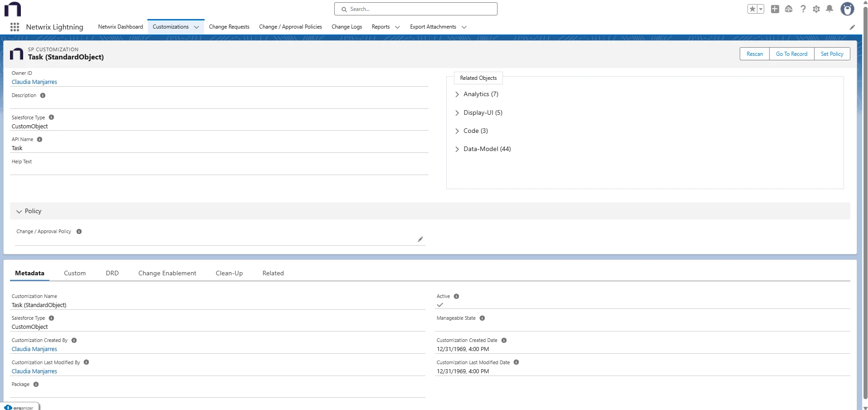Toggle the Active checkbox
Screen dimensions: 868x410
[x=440, y=305]
